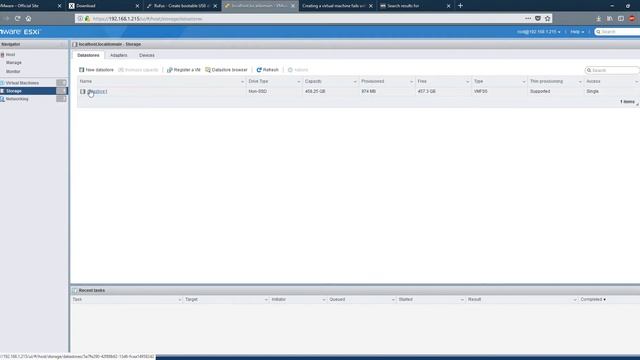The height and width of the screenshot is (360, 640).
Task: Click the greyed Increase capacity button
Action: pyautogui.click(x=138, y=70)
